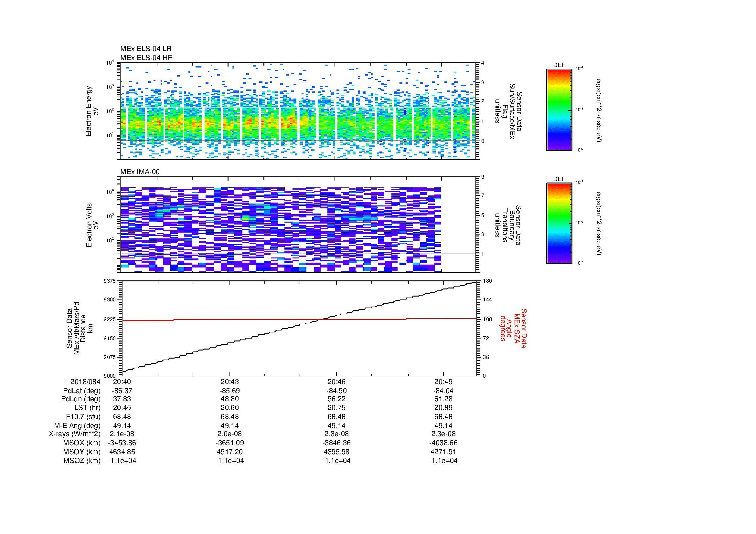Click the 'Electron Volts eV' axis label

(x=92, y=225)
